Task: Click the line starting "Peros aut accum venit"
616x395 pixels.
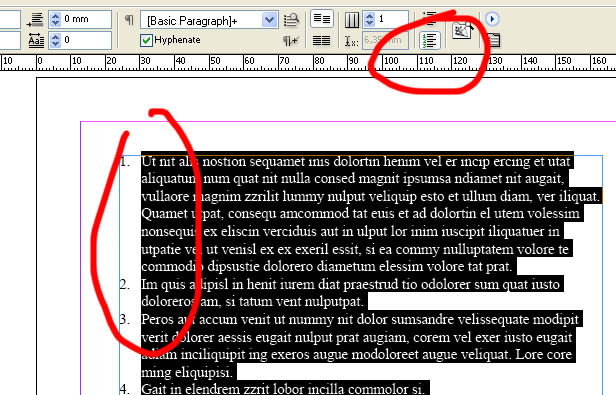Action: coord(359,319)
